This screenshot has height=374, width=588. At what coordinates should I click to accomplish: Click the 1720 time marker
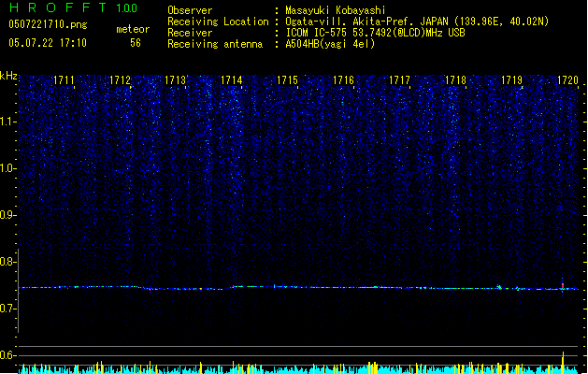pyautogui.click(x=567, y=80)
